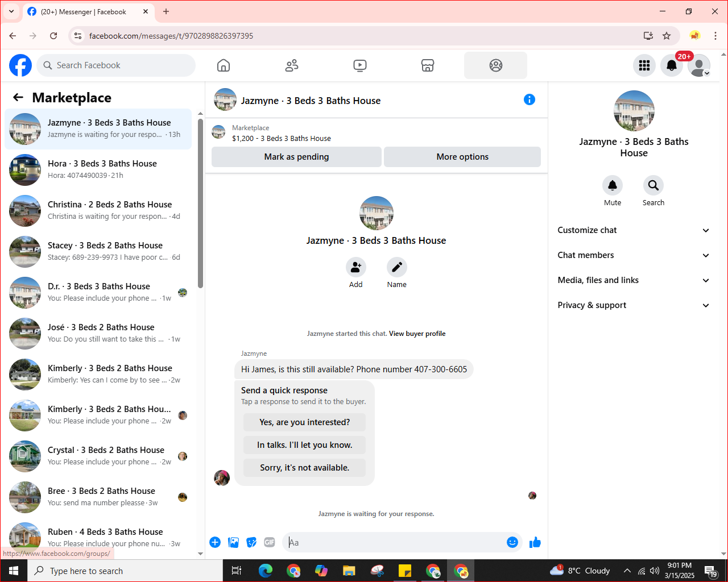Image resolution: width=728 pixels, height=582 pixels.
Task: Open the tab search dropdown arrow
Action: (11, 11)
